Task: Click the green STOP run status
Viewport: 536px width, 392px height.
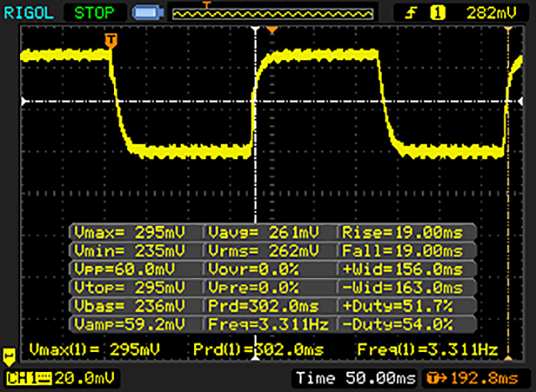Action: coord(95,13)
